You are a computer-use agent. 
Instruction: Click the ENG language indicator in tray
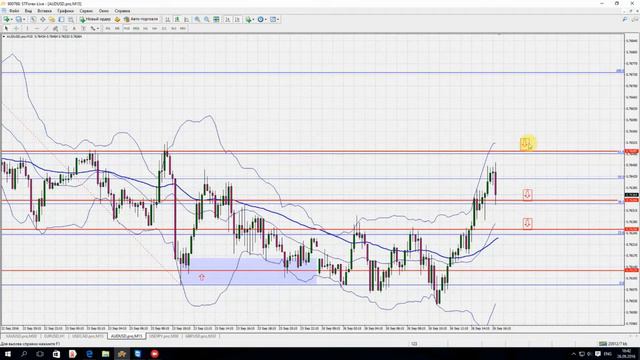(608, 354)
